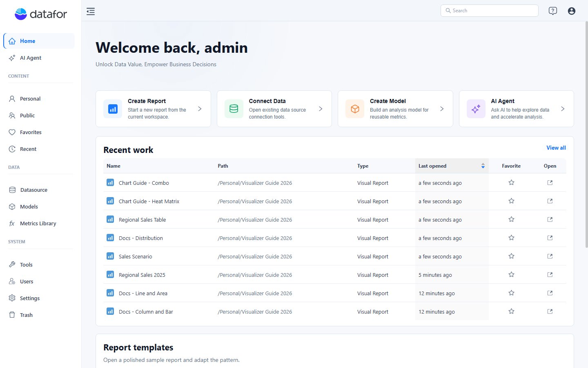
Task: Go to Home in the sidebar
Action: (39, 41)
